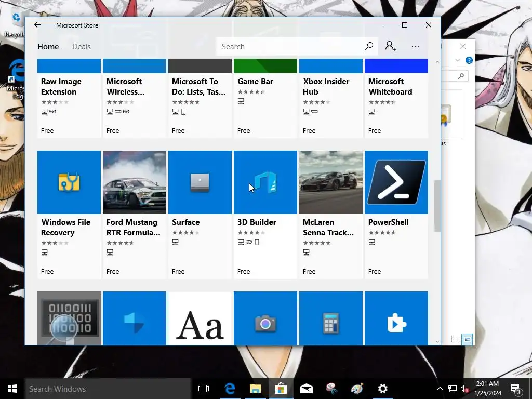Image resolution: width=532 pixels, height=399 pixels.
Task: Expand ribbon chevron in background window
Action: pyautogui.click(x=457, y=60)
